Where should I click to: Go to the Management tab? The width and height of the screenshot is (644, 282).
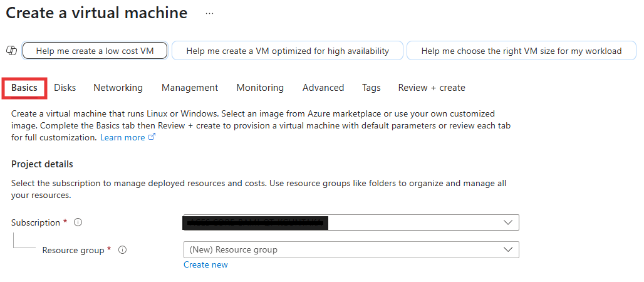(x=190, y=88)
